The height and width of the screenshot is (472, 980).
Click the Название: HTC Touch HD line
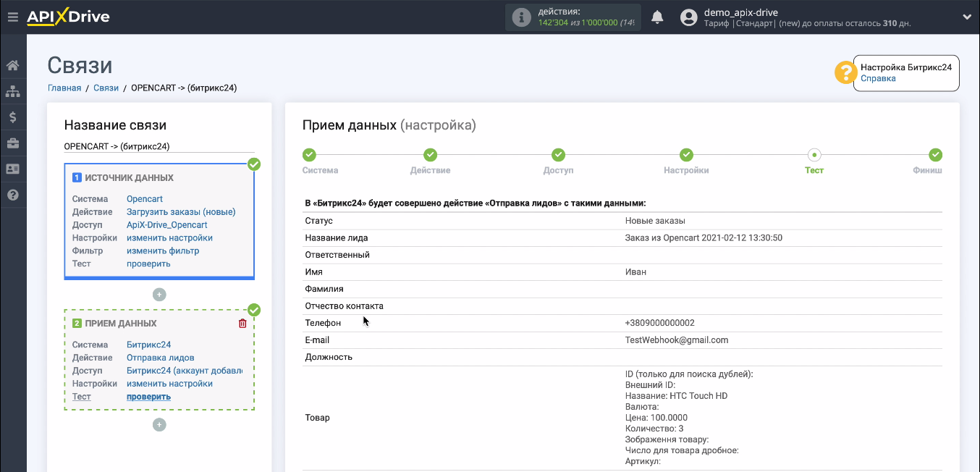point(676,396)
